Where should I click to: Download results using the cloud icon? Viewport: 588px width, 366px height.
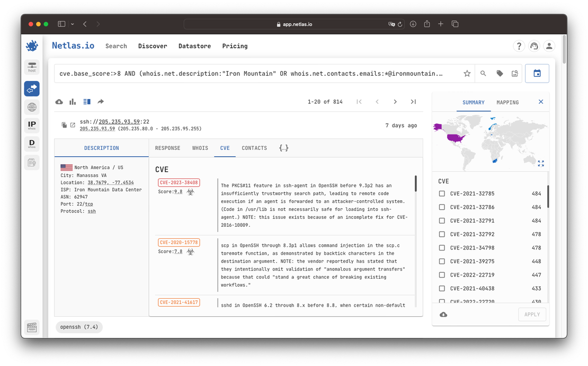(59, 101)
